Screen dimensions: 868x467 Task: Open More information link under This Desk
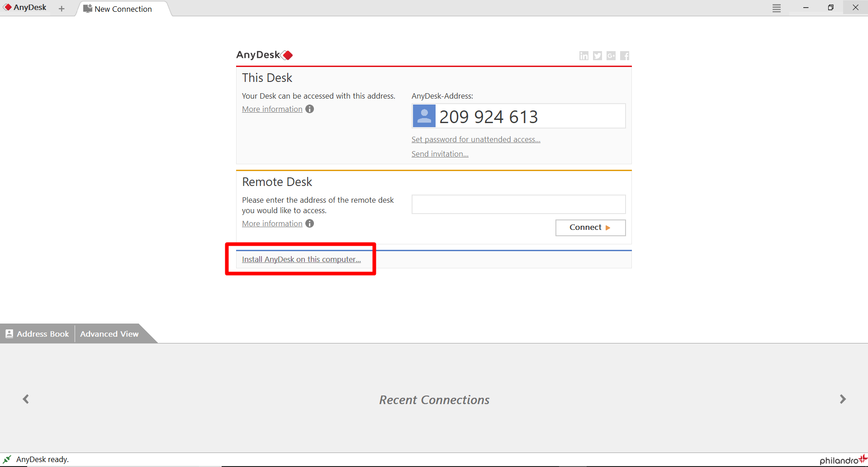pyautogui.click(x=272, y=109)
